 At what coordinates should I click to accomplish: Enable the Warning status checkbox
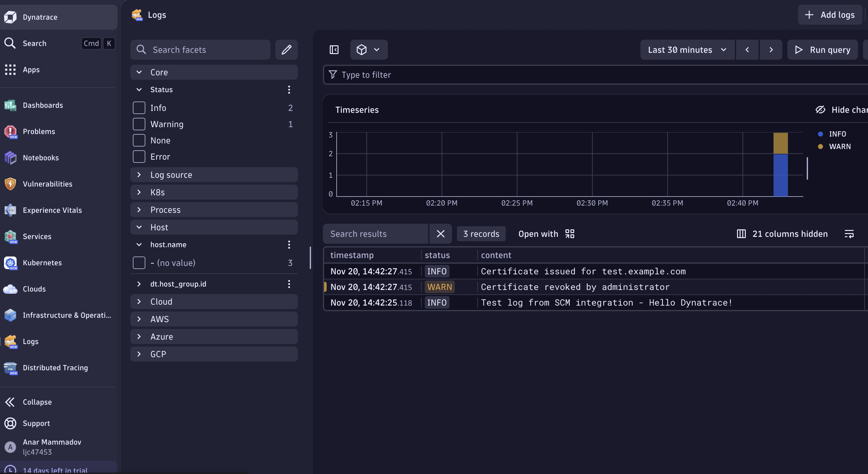tap(138, 124)
